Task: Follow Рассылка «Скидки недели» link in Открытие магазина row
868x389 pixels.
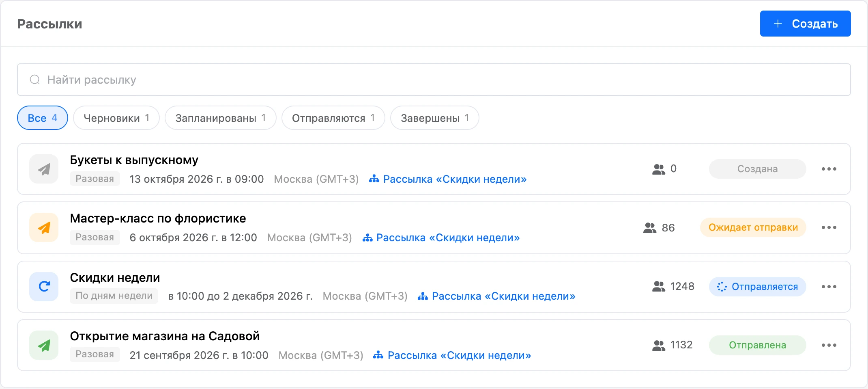Action: pos(452,355)
